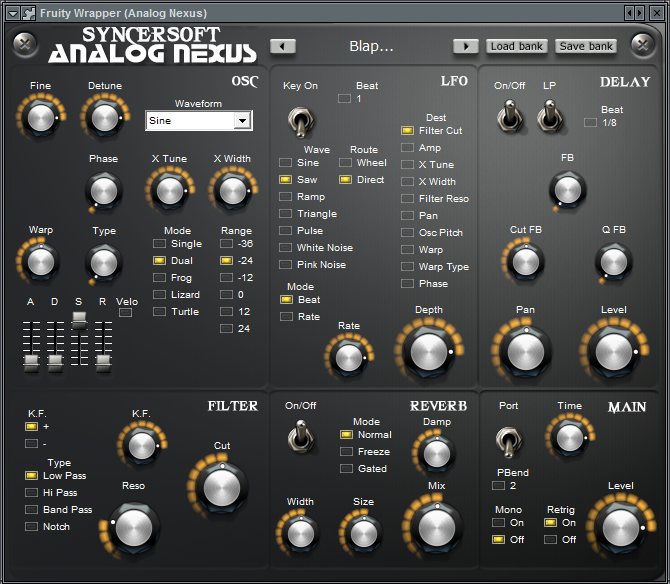Open the Waveform dropdown showing Sine

[x=199, y=120]
